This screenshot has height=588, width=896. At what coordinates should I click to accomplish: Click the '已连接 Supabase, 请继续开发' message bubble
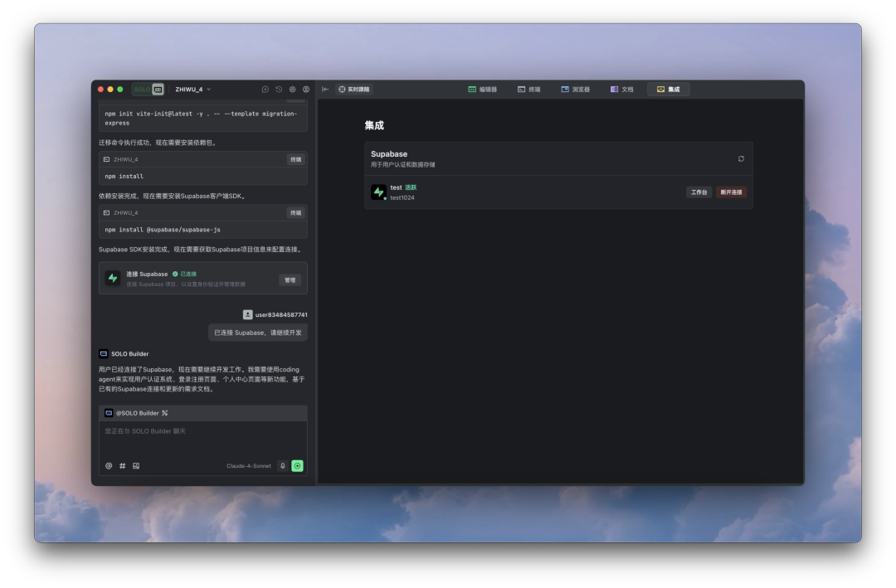(258, 333)
